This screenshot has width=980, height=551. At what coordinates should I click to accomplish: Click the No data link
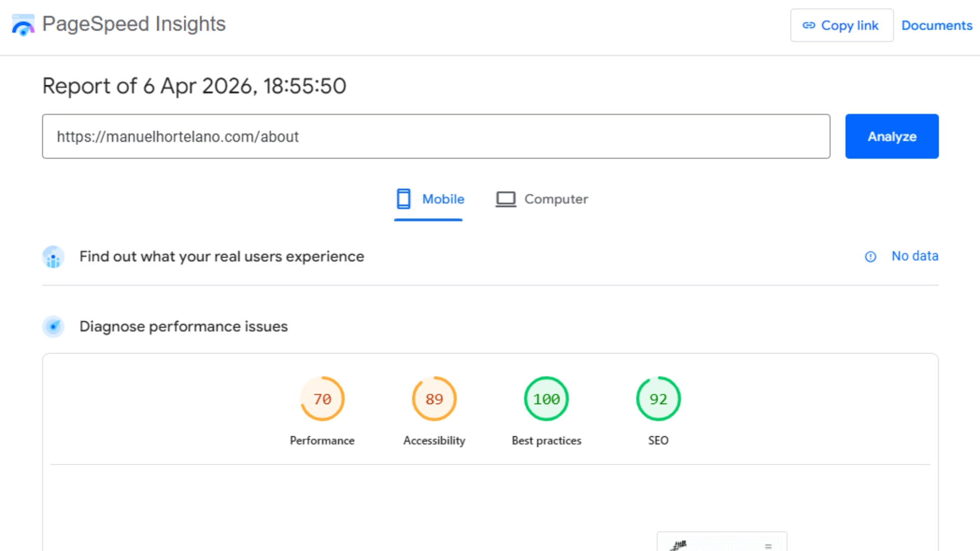pyautogui.click(x=915, y=256)
